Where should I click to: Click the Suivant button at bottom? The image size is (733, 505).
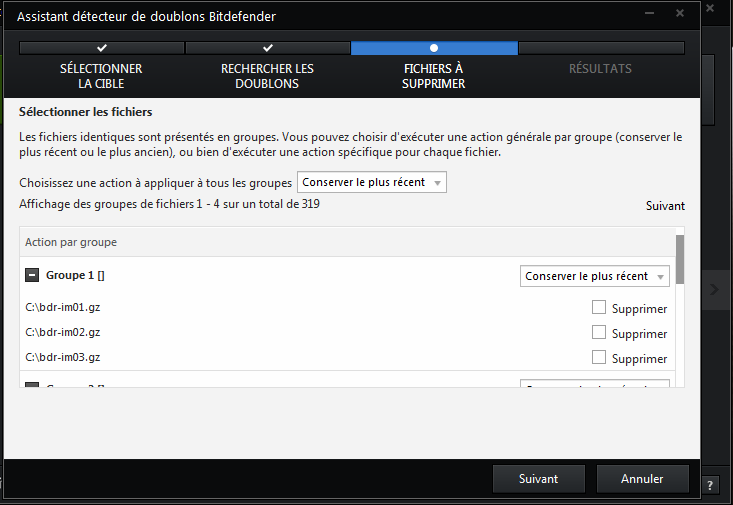point(539,479)
